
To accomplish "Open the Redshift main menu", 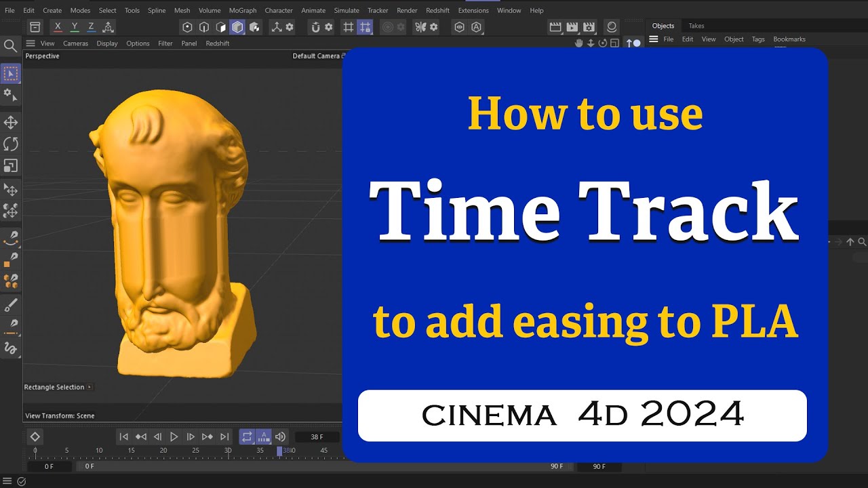I will (x=437, y=10).
